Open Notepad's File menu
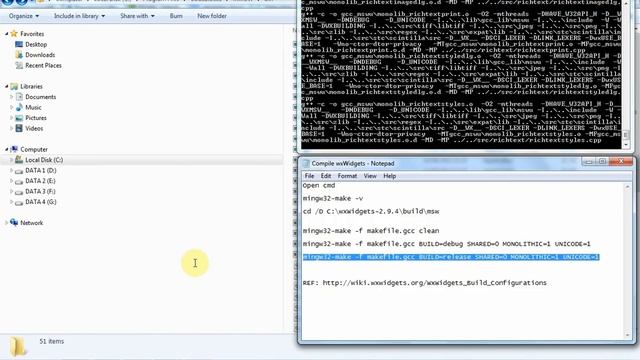640x360 pixels. pyautogui.click(x=309, y=176)
